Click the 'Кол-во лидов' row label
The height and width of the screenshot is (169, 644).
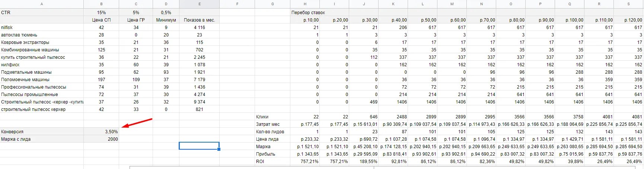pyautogui.click(x=272, y=131)
